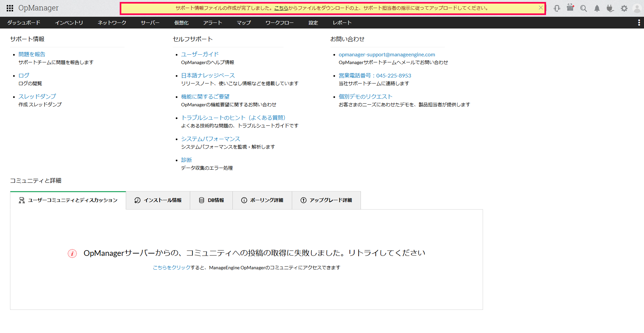This screenshot has width=644, height=333.
Task: Switch to the アップグレード詳細 tab
Action: [326, 200]
